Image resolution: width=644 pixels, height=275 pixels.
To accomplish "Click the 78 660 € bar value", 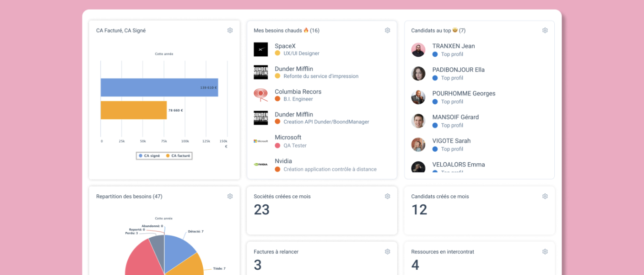I will tap(176, 110).
